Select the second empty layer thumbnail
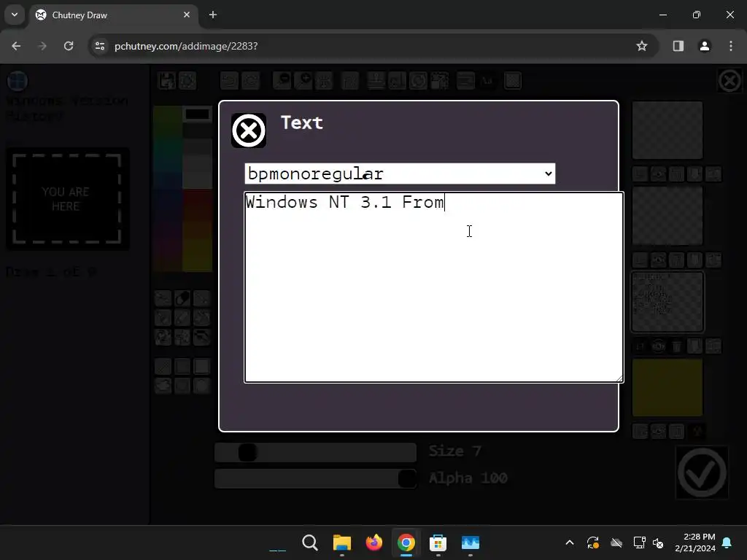The height and width of the screenshot is (560, 747). (667, 216)
